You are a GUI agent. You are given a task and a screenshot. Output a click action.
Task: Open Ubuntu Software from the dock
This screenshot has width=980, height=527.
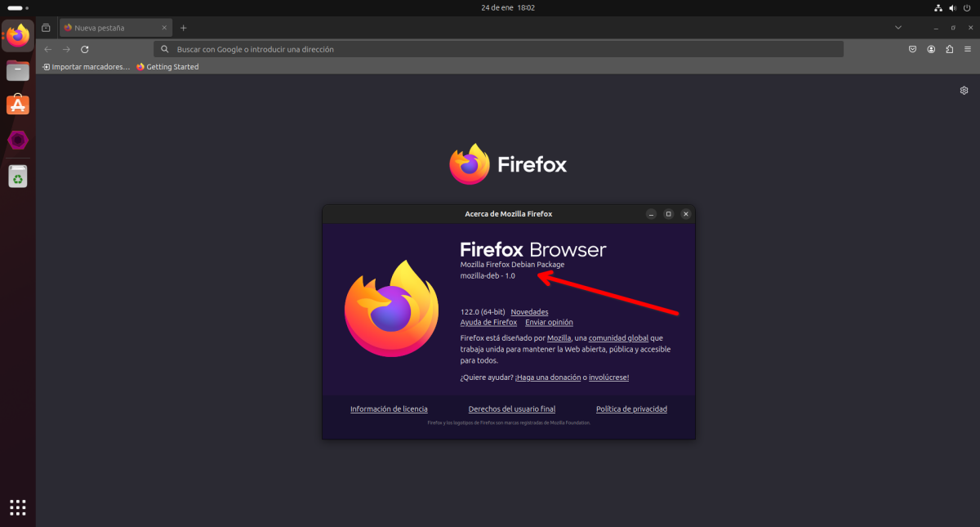18,105
